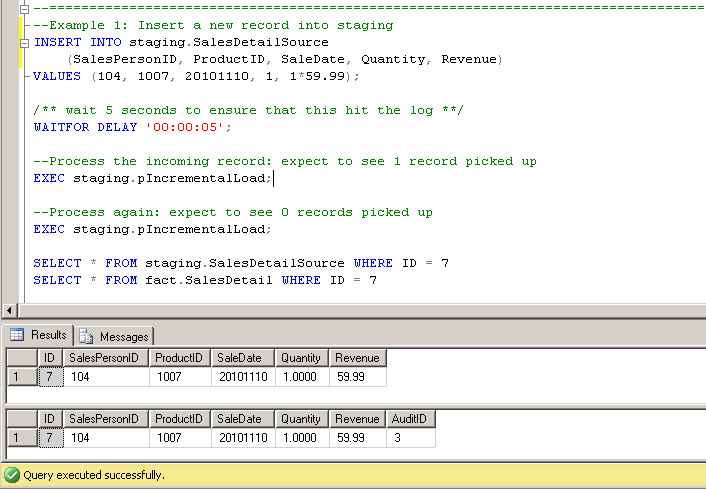
Task: Place cursor in the WAITFOR DELAY line
Action: (132, 127)
